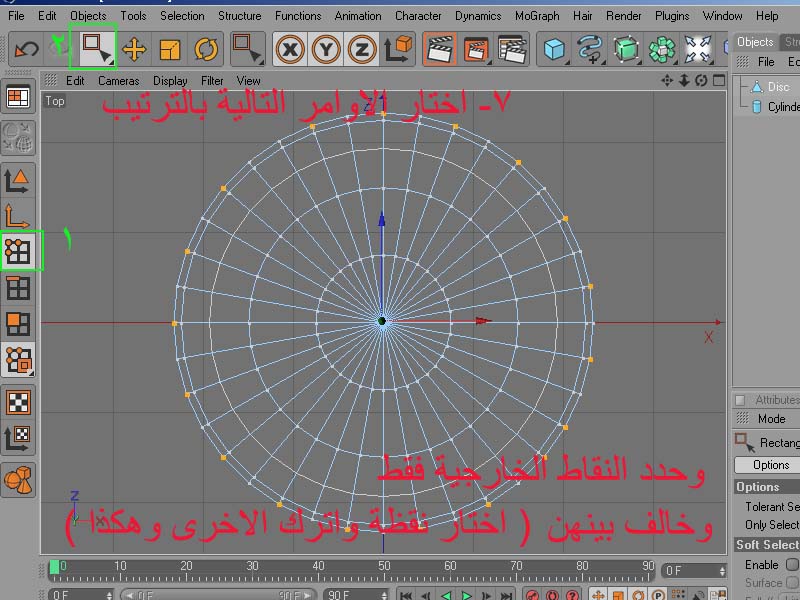Click the viewport rotate camera icon
The image size is (800, 600).
point(701,81)
